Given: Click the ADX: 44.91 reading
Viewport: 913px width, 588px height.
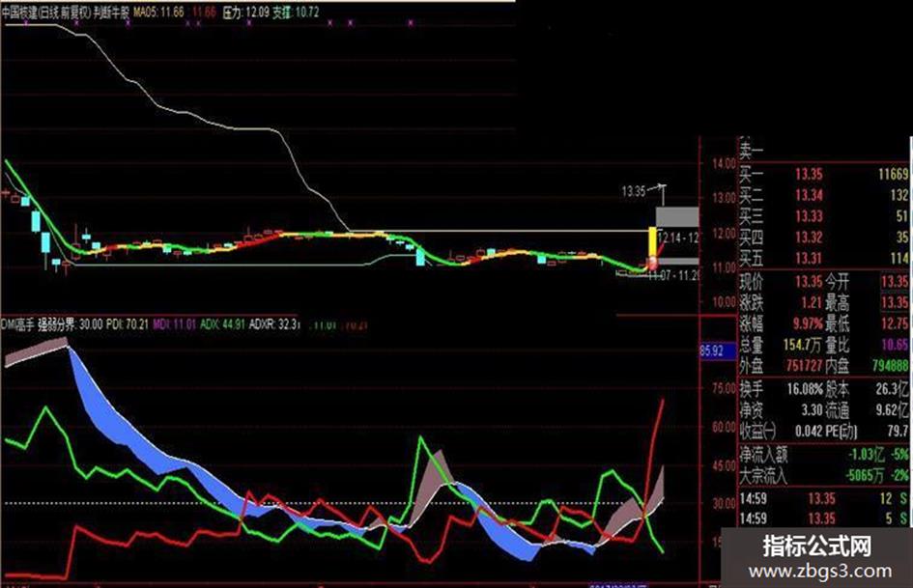Looking at the screenshot, I should pyautogui.click(x=222, y=324).
